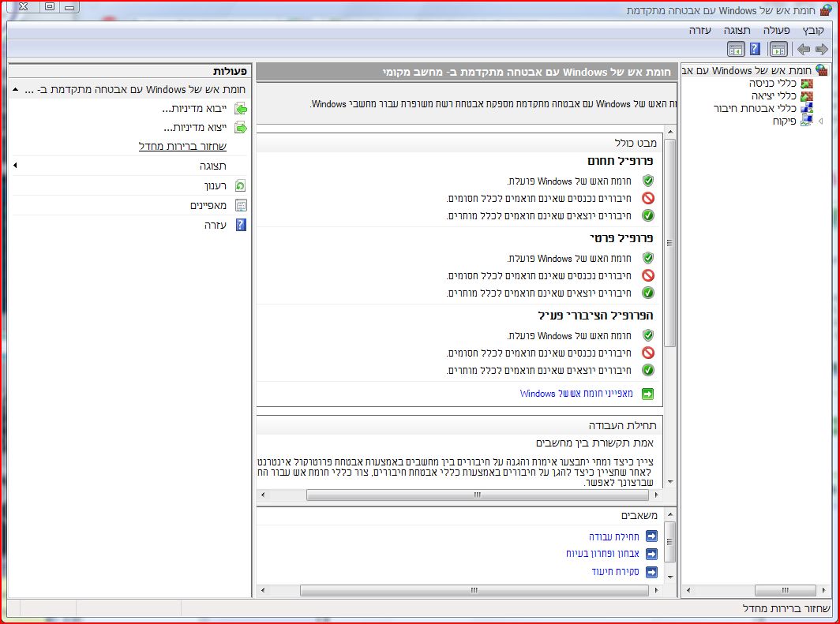Click overview pane horizontal scrollbar thumb

[478, 495]
